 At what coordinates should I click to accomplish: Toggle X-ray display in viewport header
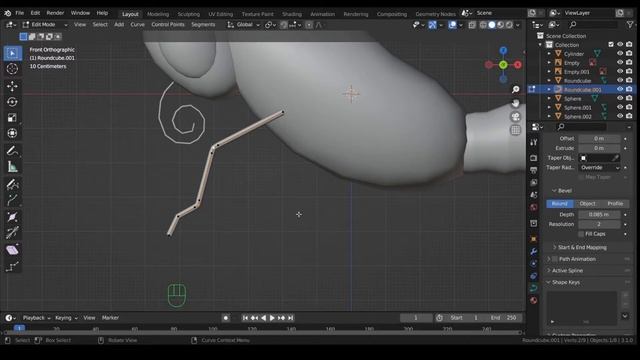tap(472, 25)
